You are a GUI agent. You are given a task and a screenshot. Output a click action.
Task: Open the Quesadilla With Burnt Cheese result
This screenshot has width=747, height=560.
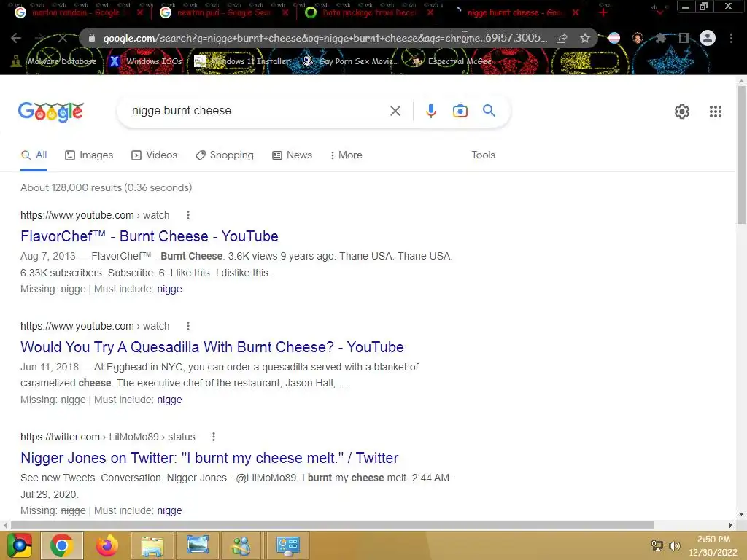[x=212, y=347]
